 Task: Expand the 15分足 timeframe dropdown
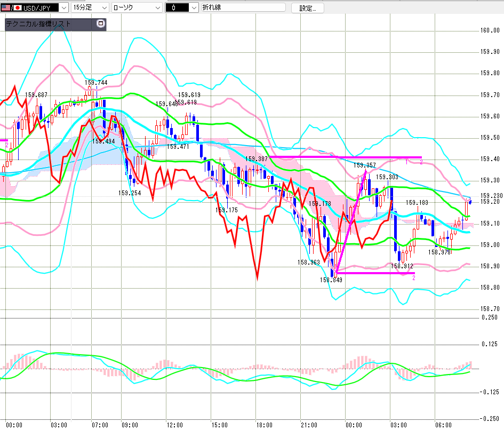pyautogui.click(x=103, y=8)
